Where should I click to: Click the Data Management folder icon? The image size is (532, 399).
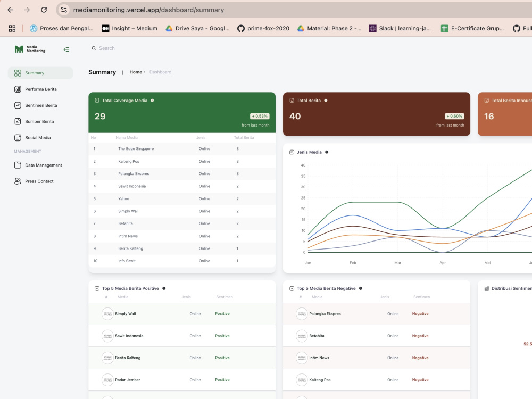[18, 165]
